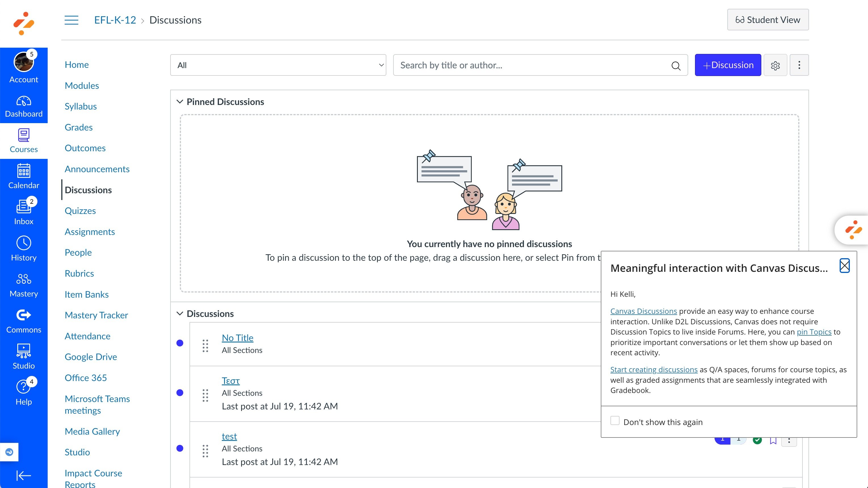Click the +Discussion button
868x488 pixels.
click(x=728, y=65)
